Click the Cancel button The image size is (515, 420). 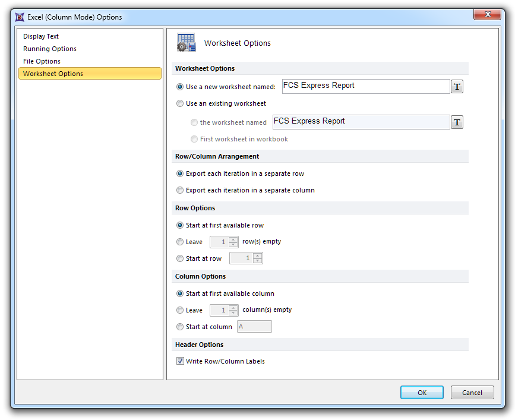tap(472, 393)
